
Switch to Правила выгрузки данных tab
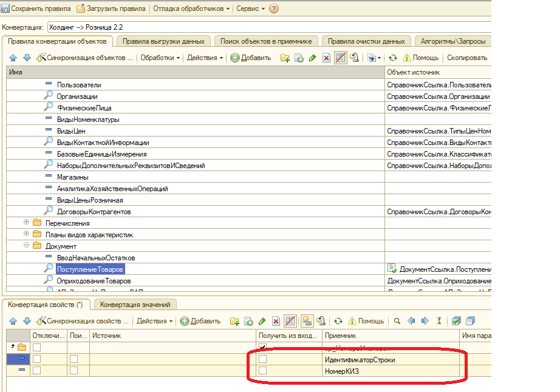pos(163,41)
